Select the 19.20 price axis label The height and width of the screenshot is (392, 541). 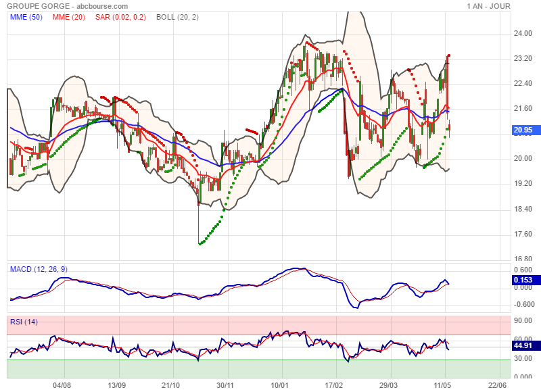click(x=523, y=184)
